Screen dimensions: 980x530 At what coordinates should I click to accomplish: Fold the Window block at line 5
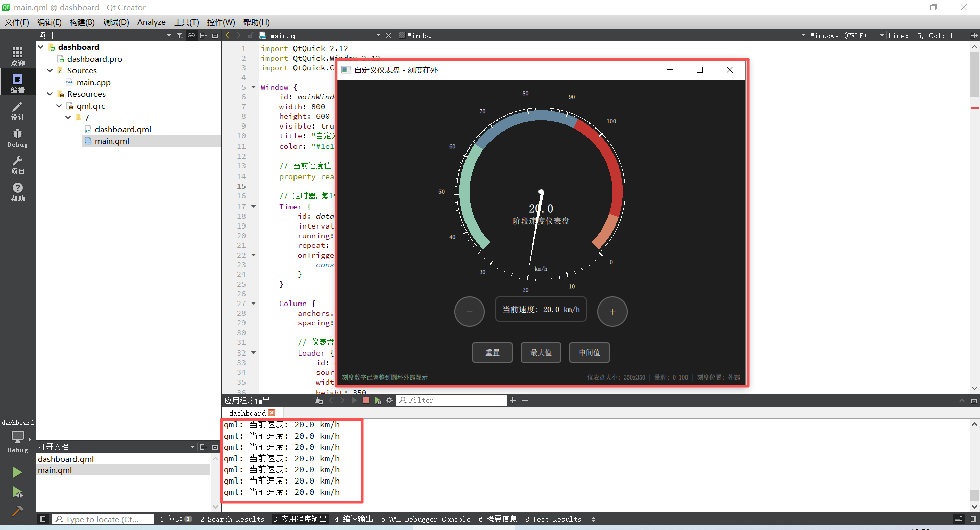point(253,87)
